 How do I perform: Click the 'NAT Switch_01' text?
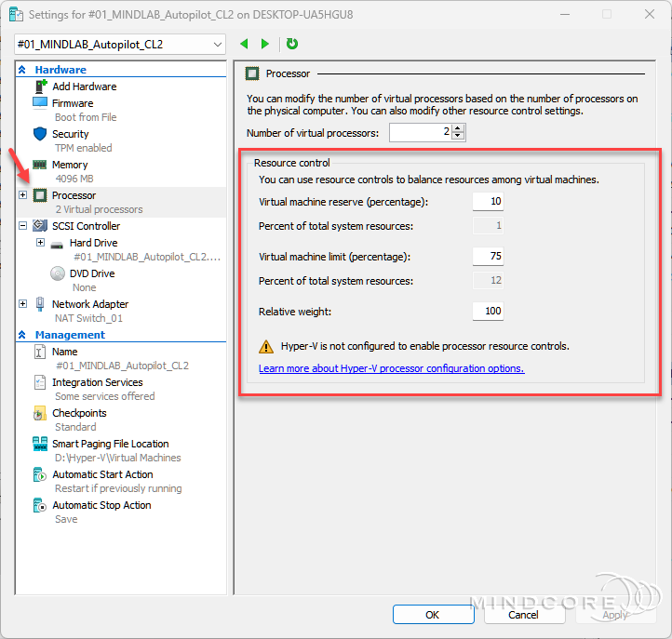point(88,318)
